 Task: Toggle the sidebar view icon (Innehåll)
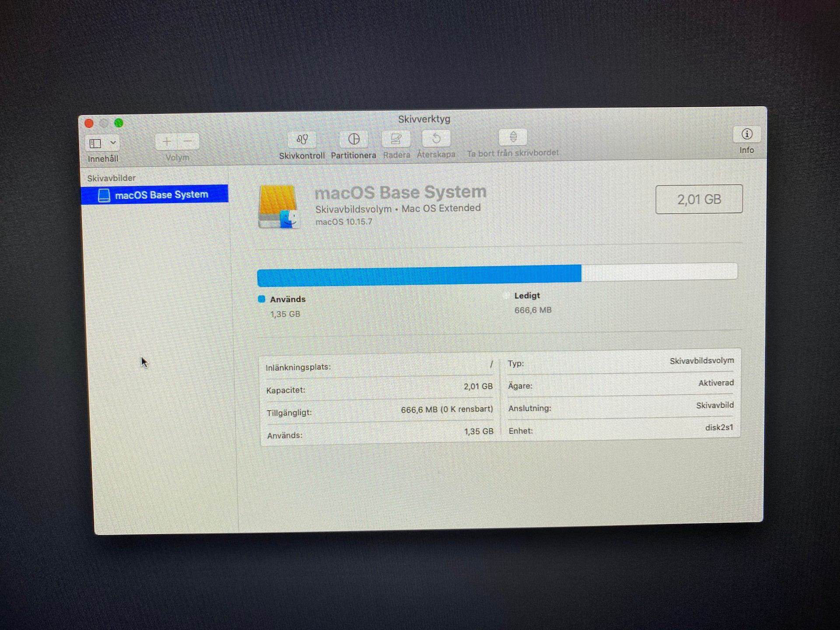tap(95, 143)
